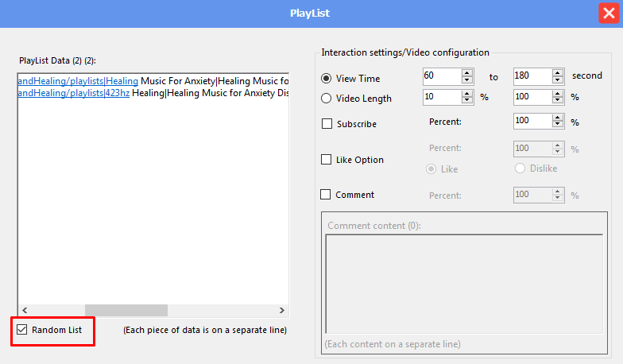
Task: Click inside the PlayList Data text area
Action: 153,199
